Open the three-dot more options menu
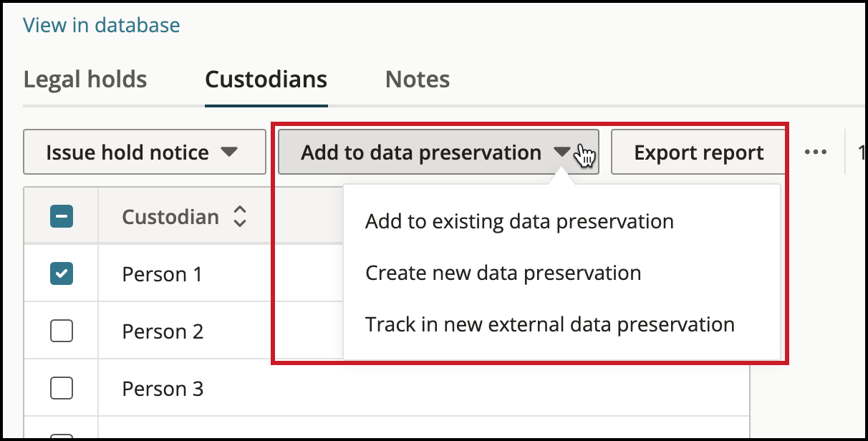 (816, 152)
